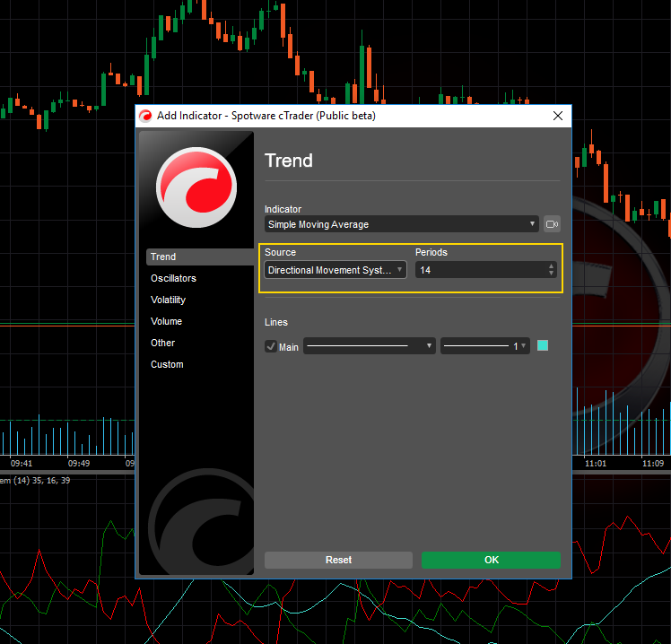Open the Source dropdown with Directional Movement System
This screenshot has height=644, width=671.
pos(335,270)
